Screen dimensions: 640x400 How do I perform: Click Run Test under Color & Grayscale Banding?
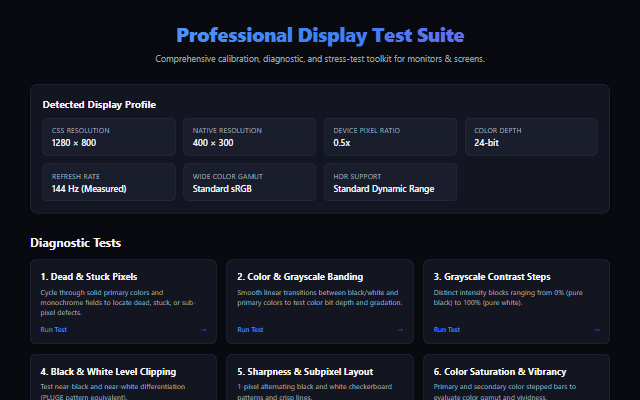click(x=250, y=329)
